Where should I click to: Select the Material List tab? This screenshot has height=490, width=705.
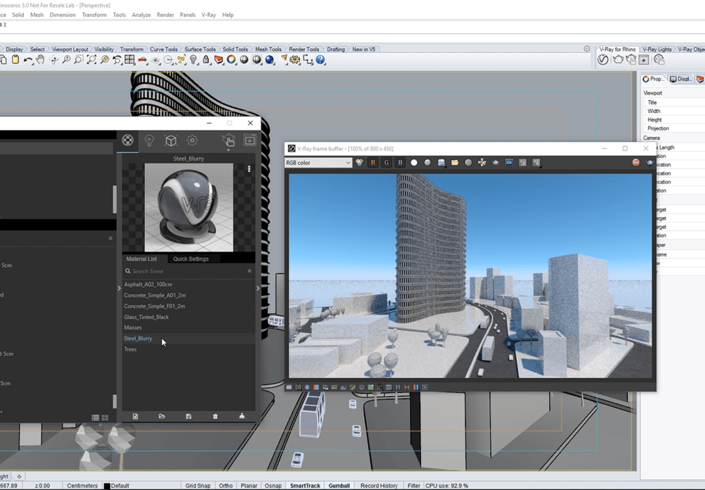[x=142, y=259]
